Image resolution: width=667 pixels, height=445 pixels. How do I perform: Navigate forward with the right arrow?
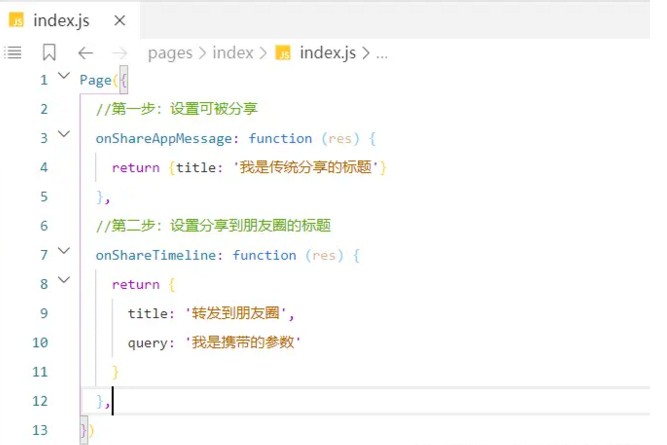(120, 53)
